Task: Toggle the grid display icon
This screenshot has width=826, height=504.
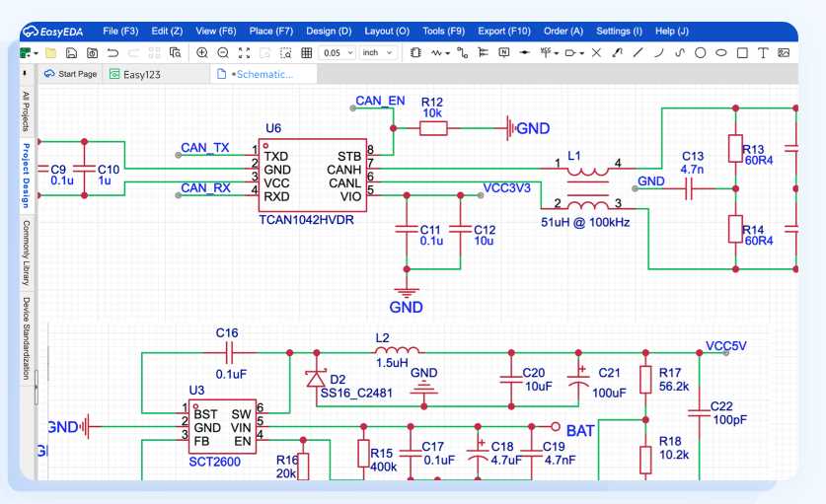Action: tap(307, 52)
